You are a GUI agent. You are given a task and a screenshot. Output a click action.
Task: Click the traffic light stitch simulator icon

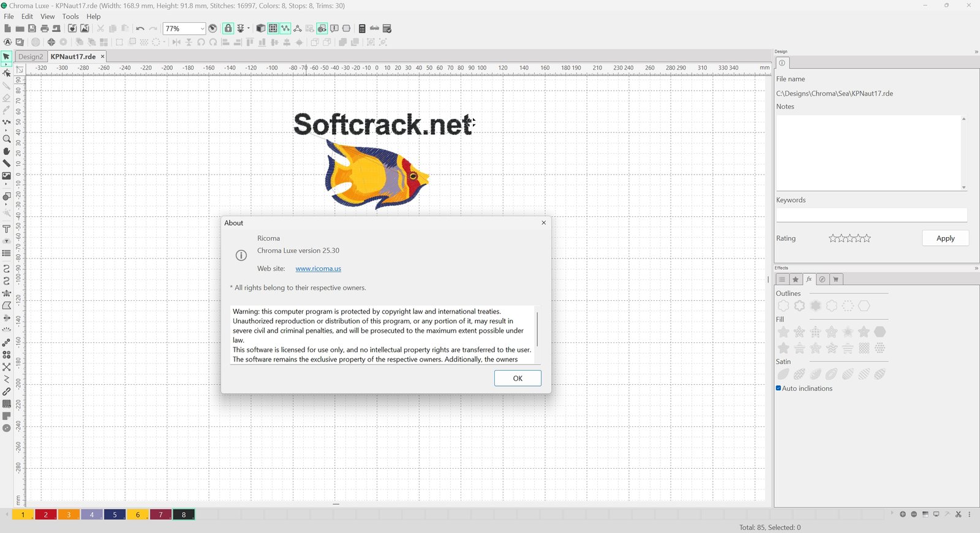241,28
